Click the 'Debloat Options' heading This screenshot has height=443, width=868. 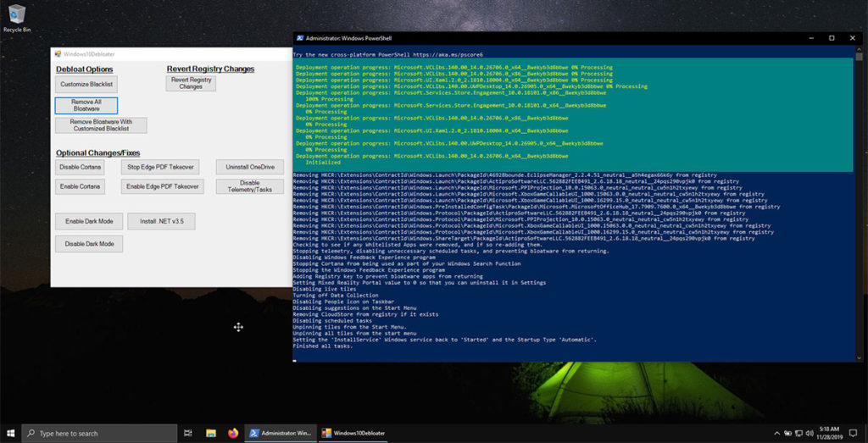click(x=84, y=69)
